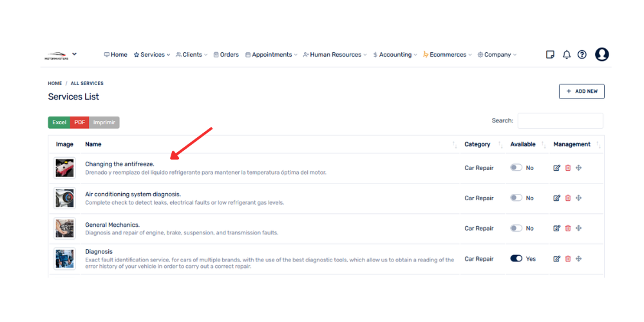Open the Human Resources dropdown
644x322 pixels.
(335, 55)
